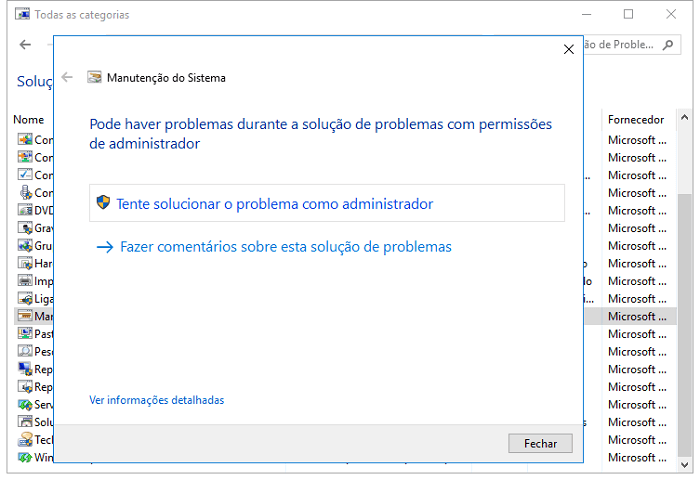Select the 'Solu' troubleshooter row icon
The height and width of the screenshot is (480, 700).
[x=25, y=422]
